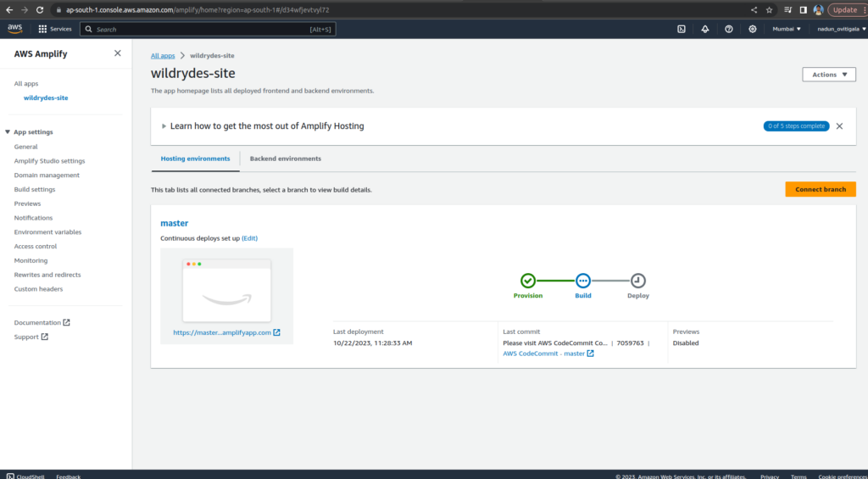The width and height of the screenshot is (868, 479).
Task: Click the 0 of 5 steps complete badge
Action: 796,126
